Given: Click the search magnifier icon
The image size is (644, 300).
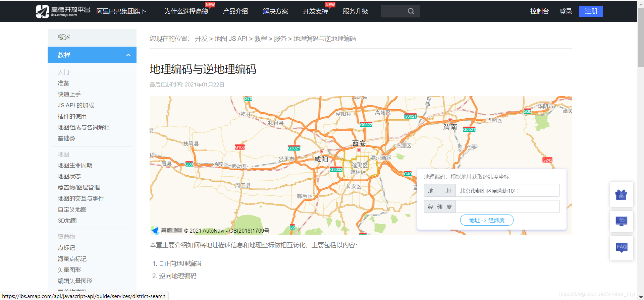Looking at the screenshot, I should pyautogui.click(x=411, y=11).
